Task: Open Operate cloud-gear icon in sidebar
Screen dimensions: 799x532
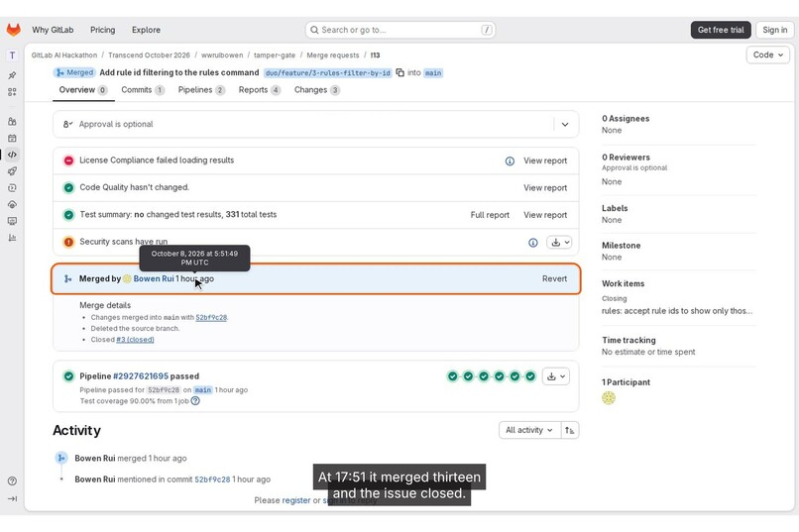Action: pyautogui.click(x=12, y=204)
